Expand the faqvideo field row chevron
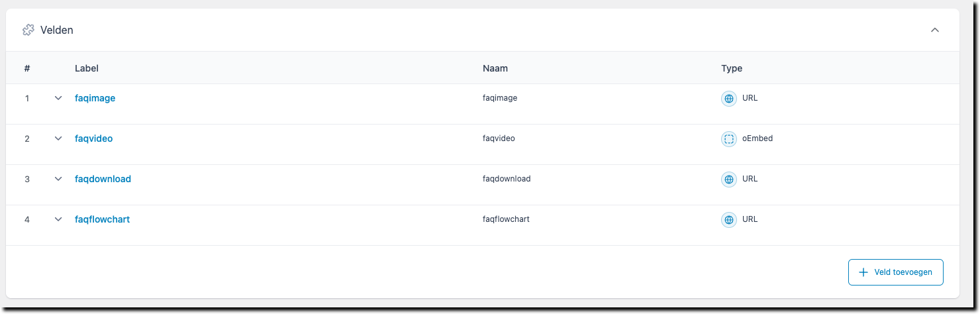This screenshot has height=314, width=980. tap(58, 138)
